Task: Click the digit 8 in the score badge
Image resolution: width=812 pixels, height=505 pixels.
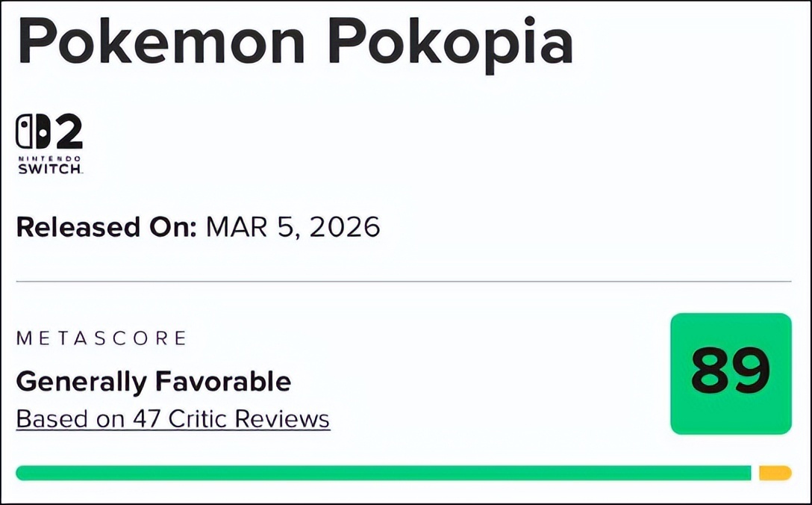Action: point(710,371)
